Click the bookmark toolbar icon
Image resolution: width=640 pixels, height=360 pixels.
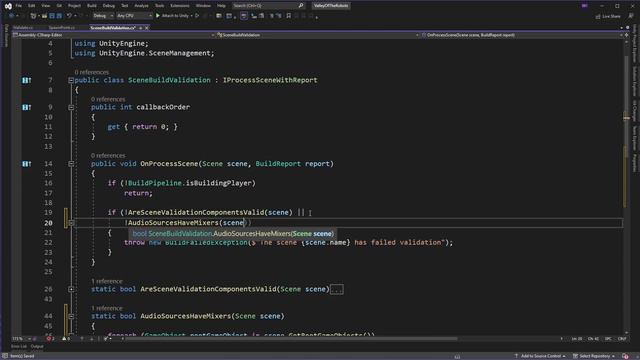tap(289, 16)
